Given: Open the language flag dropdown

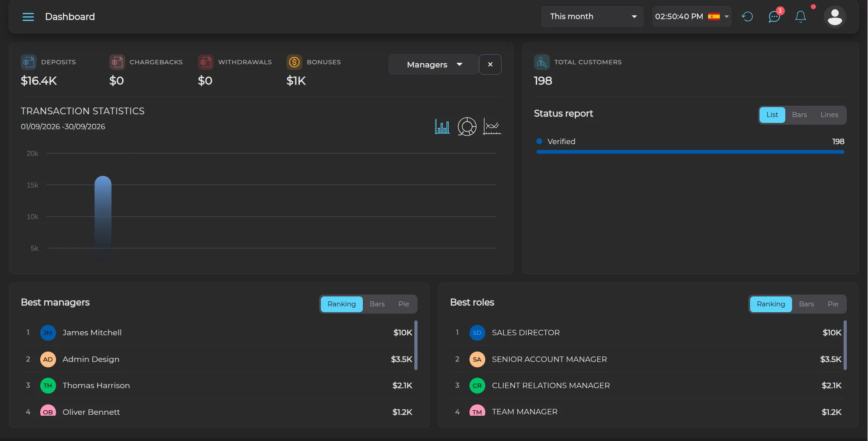Looking at the screenshot, I should (x=718, y=17).
